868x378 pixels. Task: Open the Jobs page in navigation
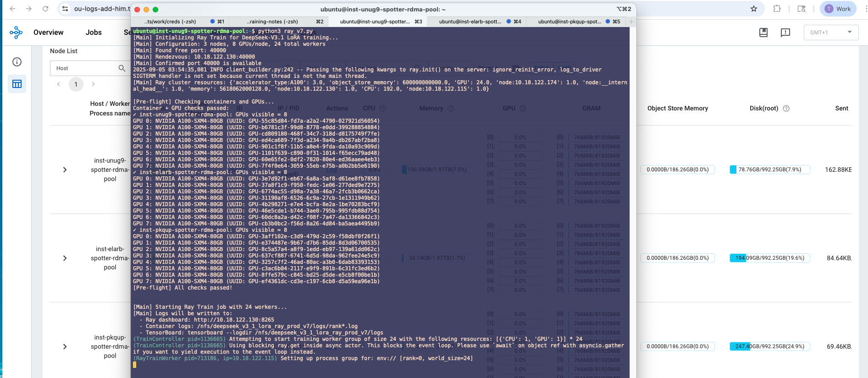pos(94,33)
